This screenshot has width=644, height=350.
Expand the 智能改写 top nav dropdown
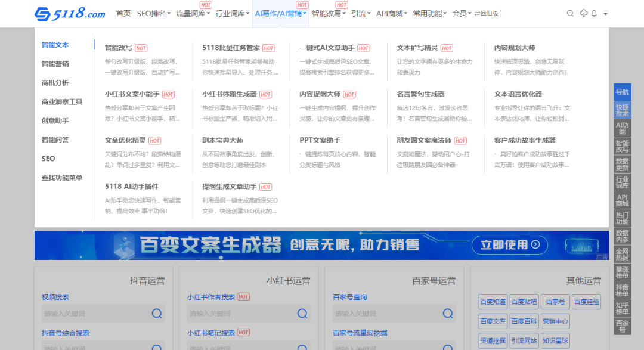329,14
